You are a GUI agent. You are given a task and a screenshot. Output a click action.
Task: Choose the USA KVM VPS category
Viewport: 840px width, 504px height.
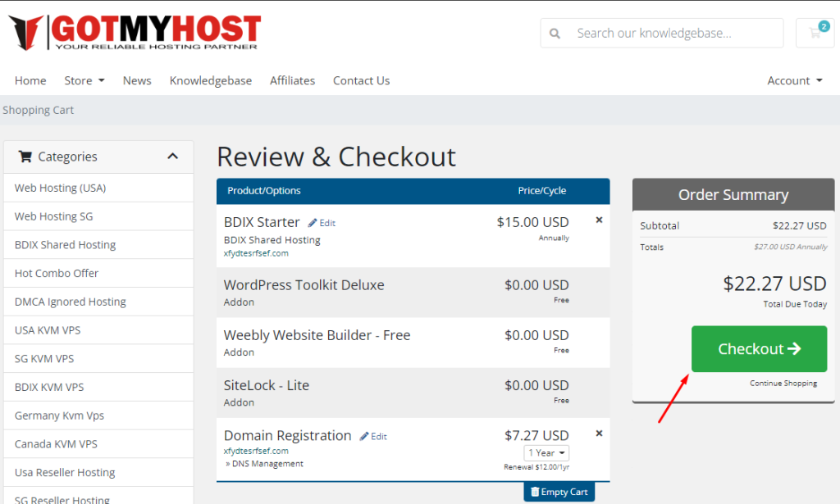click(x=48, y=330)
